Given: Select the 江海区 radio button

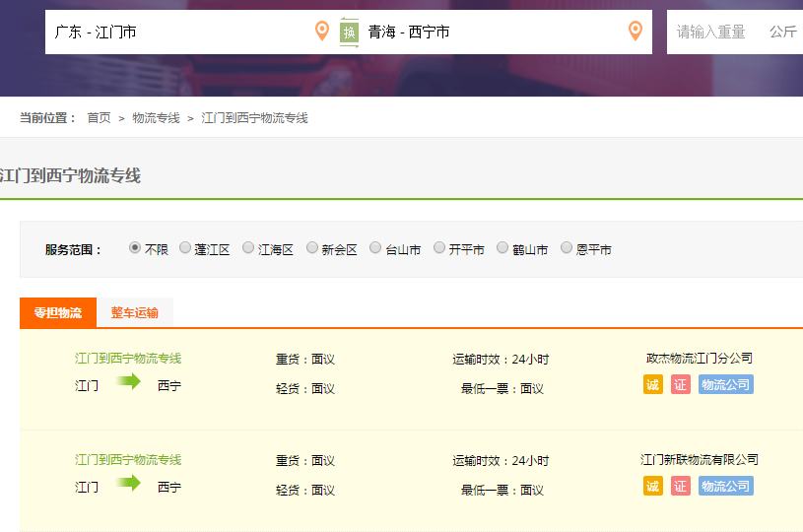Looking at the screenshot, I should point(248,248).
